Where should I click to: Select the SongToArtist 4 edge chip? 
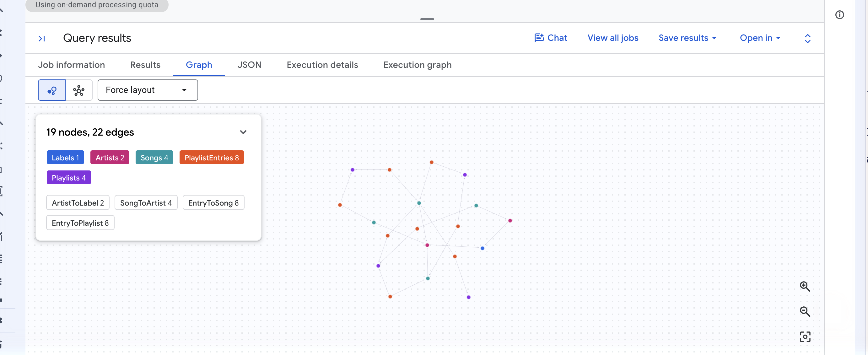tap(146, 203)
